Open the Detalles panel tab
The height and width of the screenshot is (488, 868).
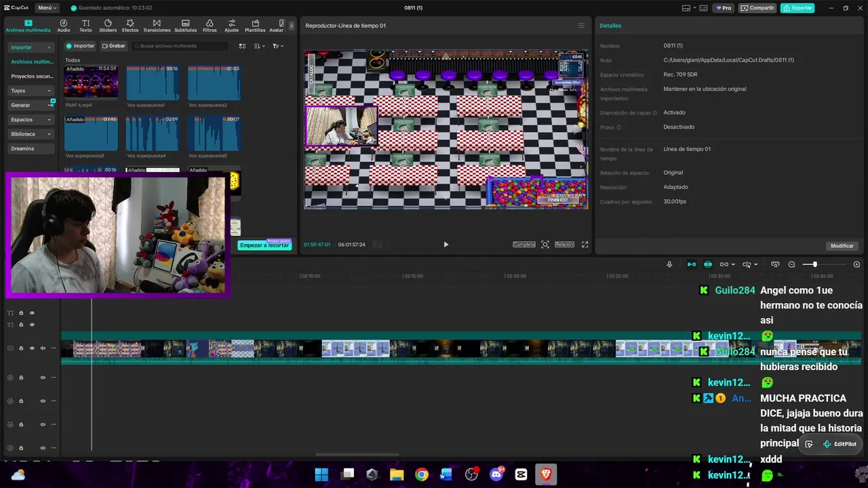click(x=610, y=26)
